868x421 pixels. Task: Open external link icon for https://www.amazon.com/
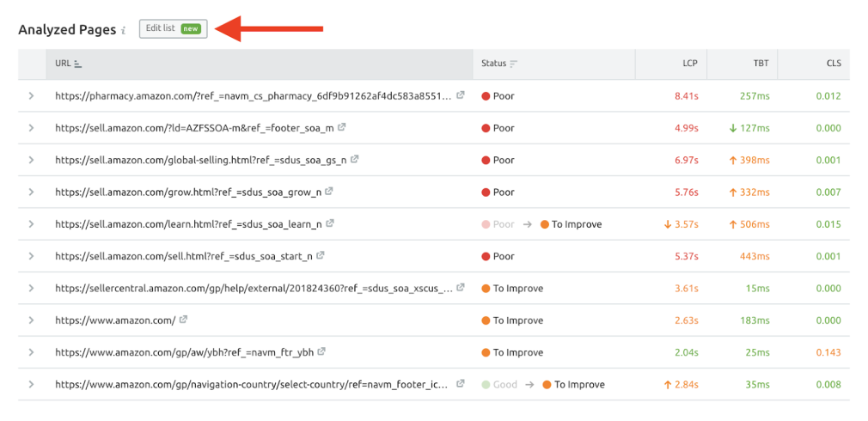pyautogui.click(x=183, y=320)
